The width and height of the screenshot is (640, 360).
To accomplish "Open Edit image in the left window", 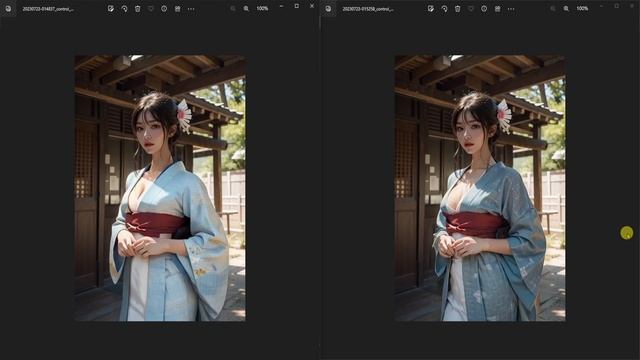I will [111, 9].
